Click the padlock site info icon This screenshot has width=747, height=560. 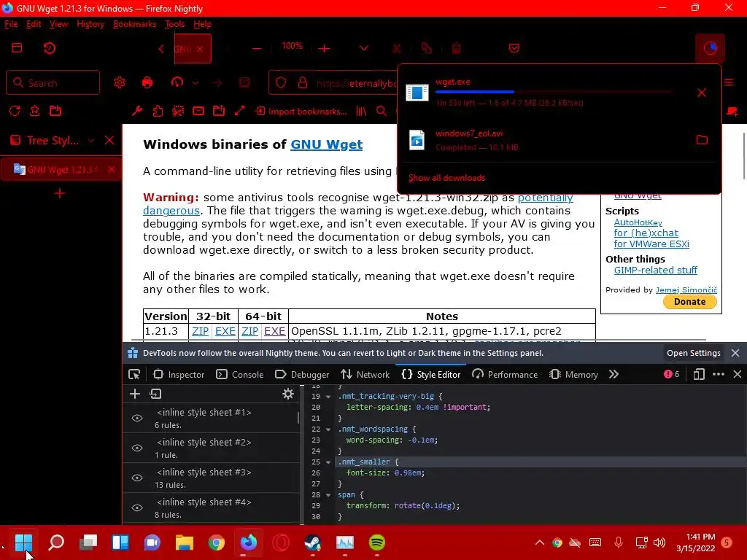coord(303,83)
